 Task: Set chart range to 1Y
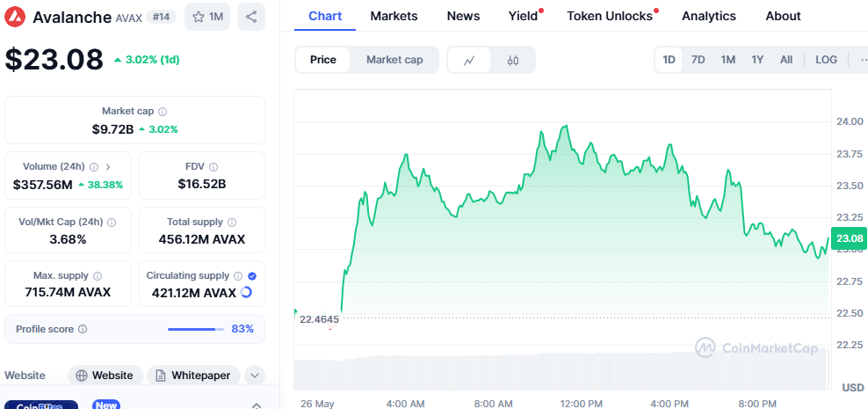[x=757, y=60]
